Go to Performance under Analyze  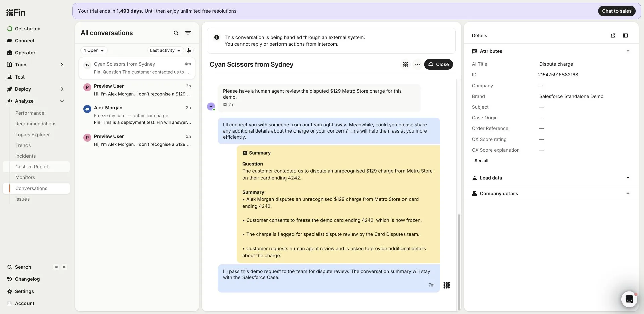[x=30, y=113]
